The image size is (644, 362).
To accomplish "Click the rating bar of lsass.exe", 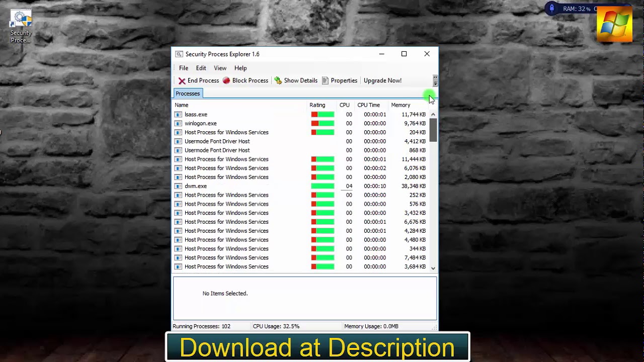I will 323,115.
